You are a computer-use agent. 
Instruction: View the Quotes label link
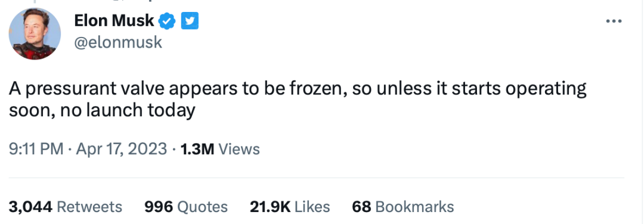click(202, 206)
